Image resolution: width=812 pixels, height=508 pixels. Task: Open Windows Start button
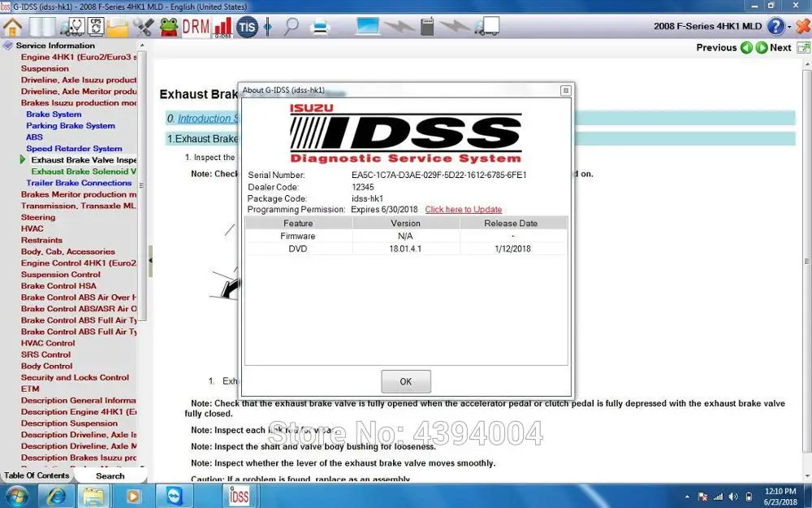[17, 497]
